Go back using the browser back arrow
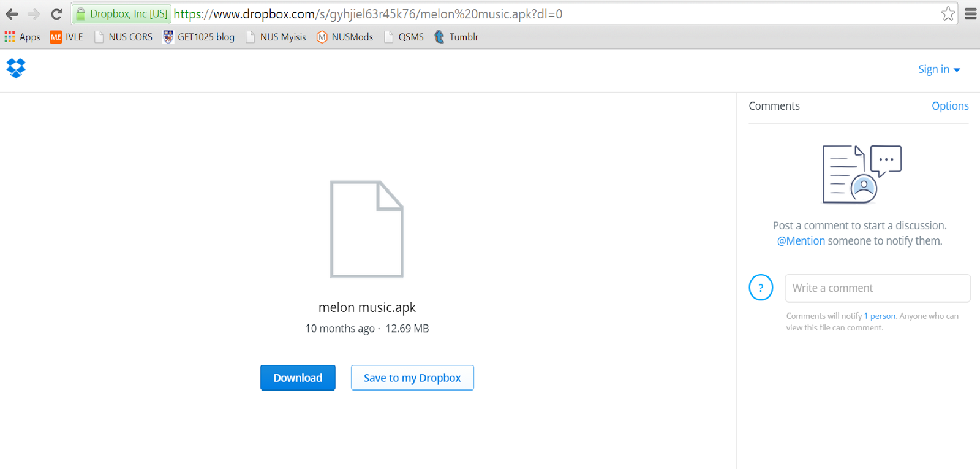The width and height of the screenshot is (980, 469). pos(12,13)
